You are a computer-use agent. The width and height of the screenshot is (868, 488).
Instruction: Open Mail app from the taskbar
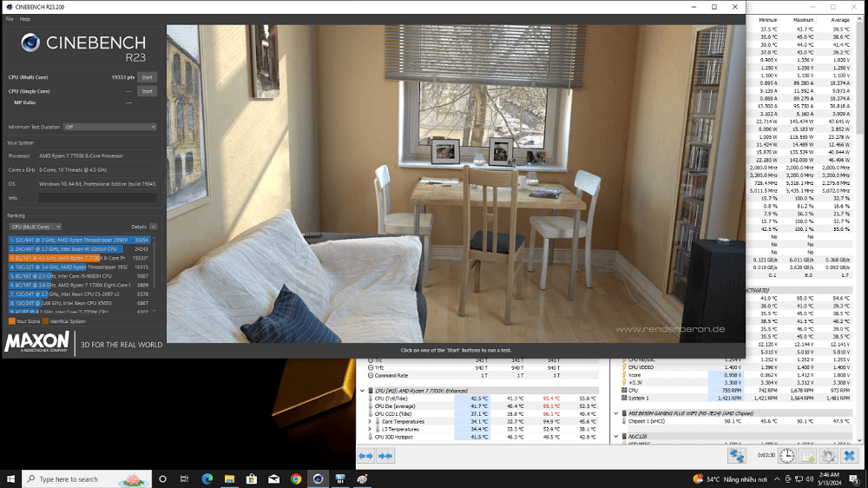pyautogui.click(x=273, y=479)
